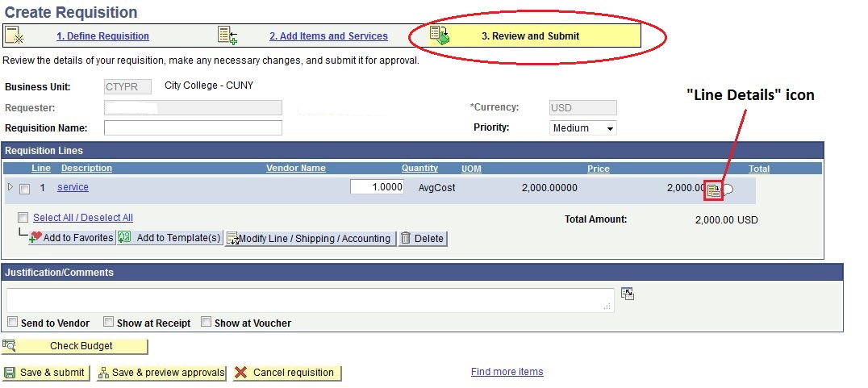Viewport: 868px width, 388px height.
Task: Click the Check Budget magnifier icon
Action: point(10,346)
